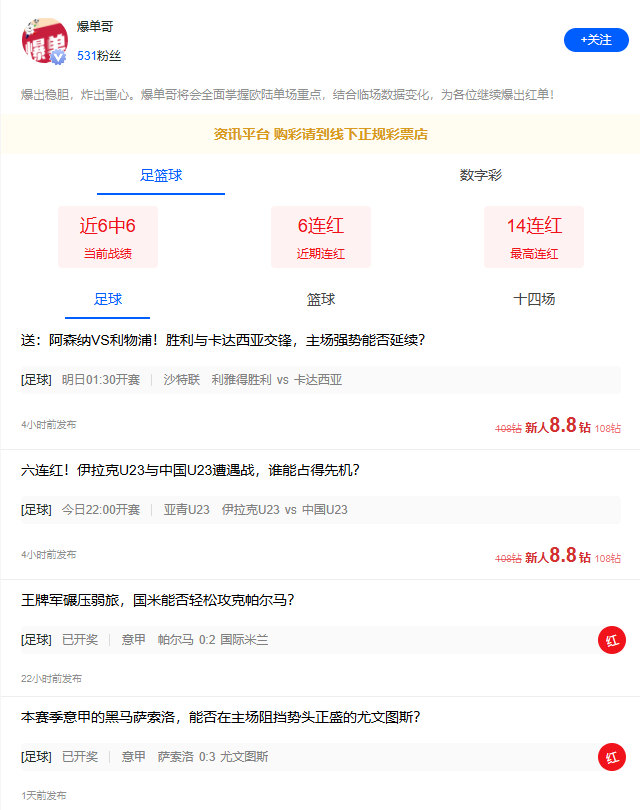
Task: Click the 6连红 recent streak card
Action: (x=320, y=237)
